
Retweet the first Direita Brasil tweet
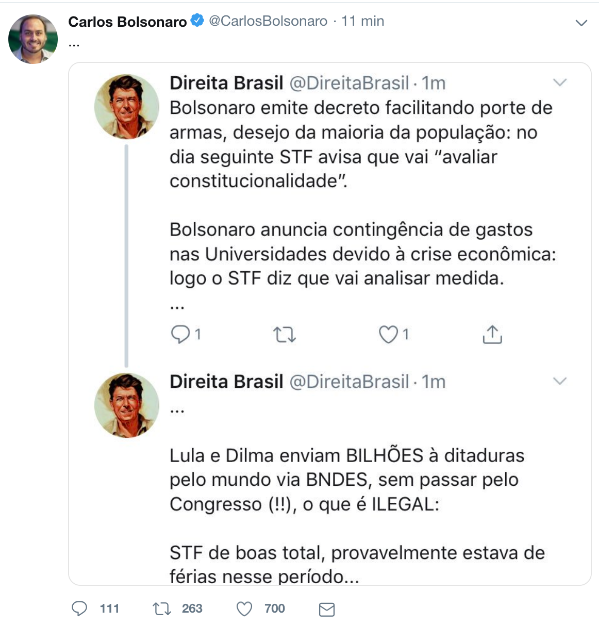[284, 335]
